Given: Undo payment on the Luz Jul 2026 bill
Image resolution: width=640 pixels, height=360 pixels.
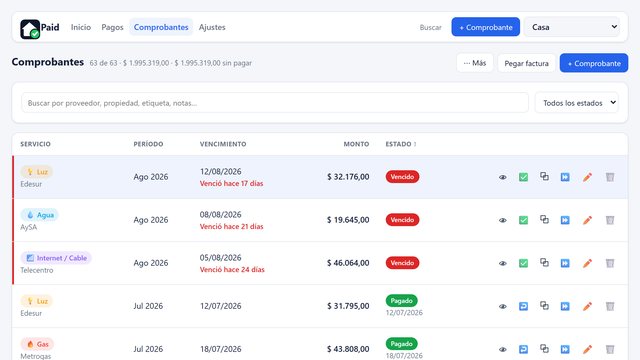Looking at the screenshot, I should 523,306.
